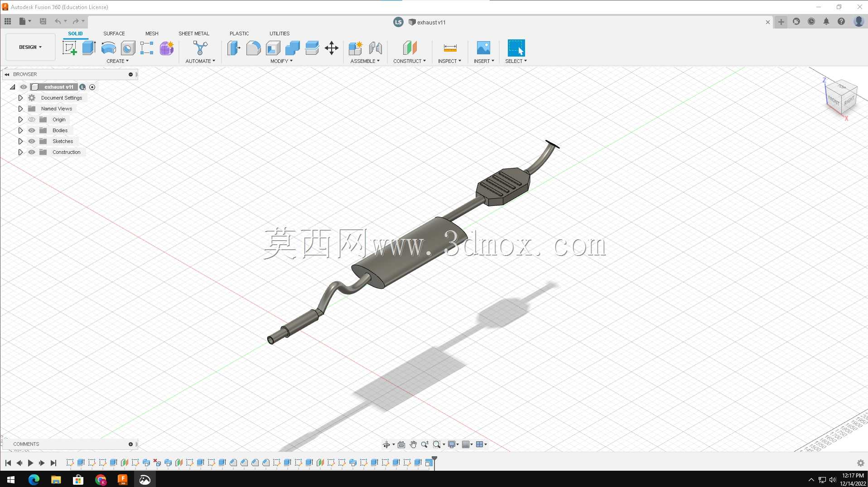868x487 pixels.
Task: Select the Move/Copy tool
Action: [x=332, y=48]
